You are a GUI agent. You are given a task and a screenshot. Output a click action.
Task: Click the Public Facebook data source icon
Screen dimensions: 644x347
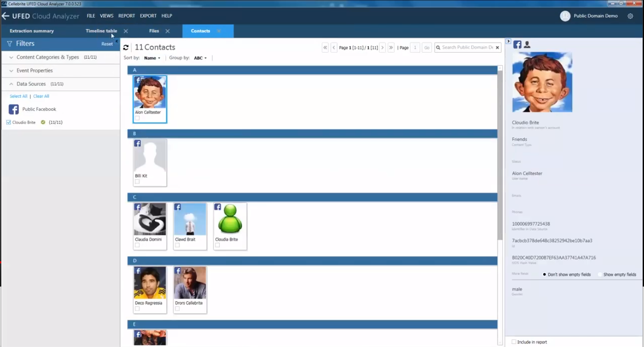[14, 109]
